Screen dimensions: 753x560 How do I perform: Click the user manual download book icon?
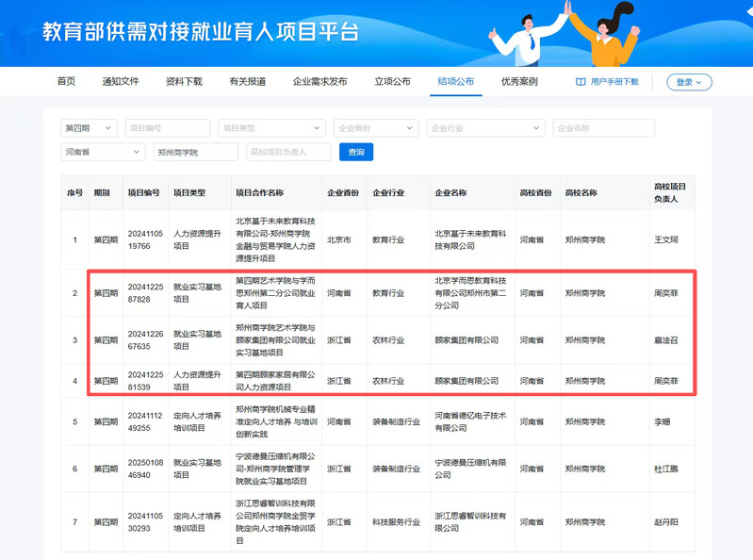click(x=581, y=82)
